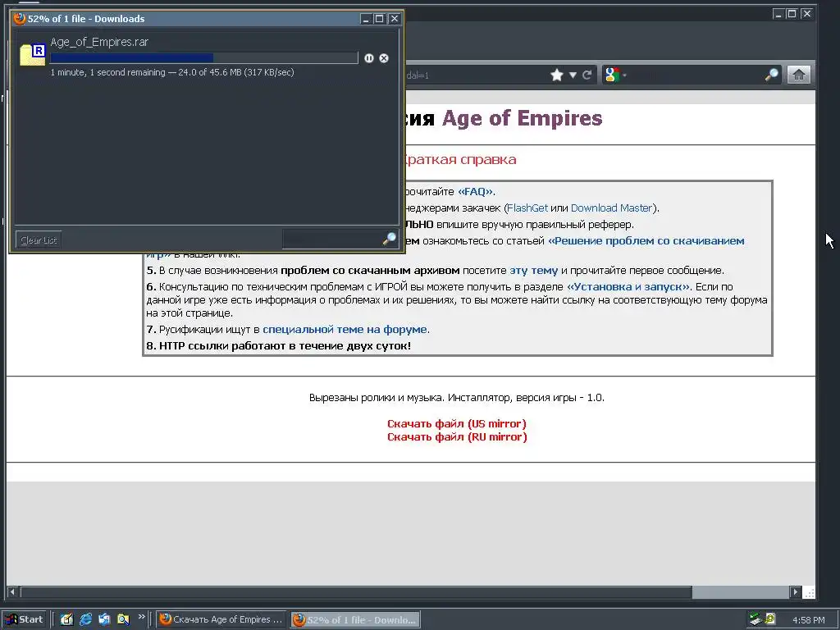This screenshot has width=840, height=630.
Task: Cancel the Age_of_Empires.rar download
Action: 384,58
